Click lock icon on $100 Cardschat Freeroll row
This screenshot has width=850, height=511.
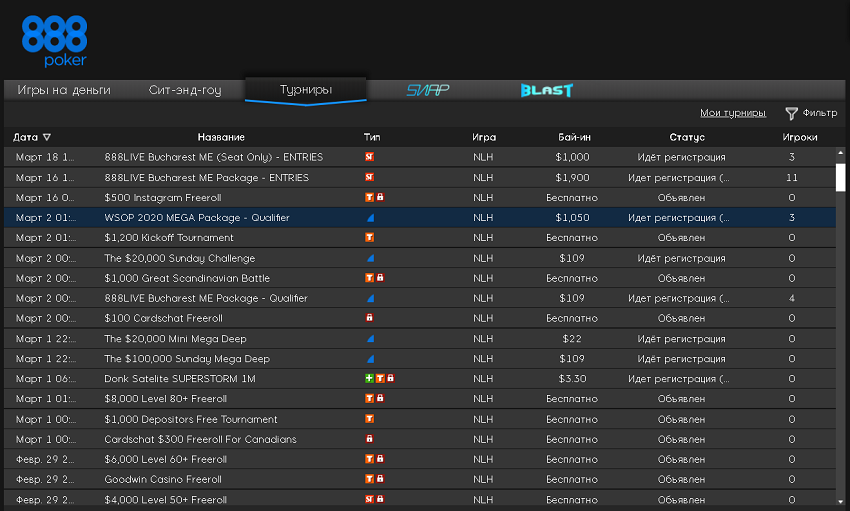point(369,318)
